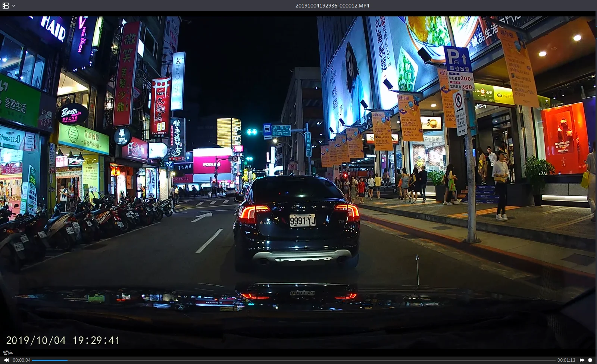597x364 pixels.
Task: Click the 00:01:13 total duration label
Action: pyautogui.click(x=566, y=360)
